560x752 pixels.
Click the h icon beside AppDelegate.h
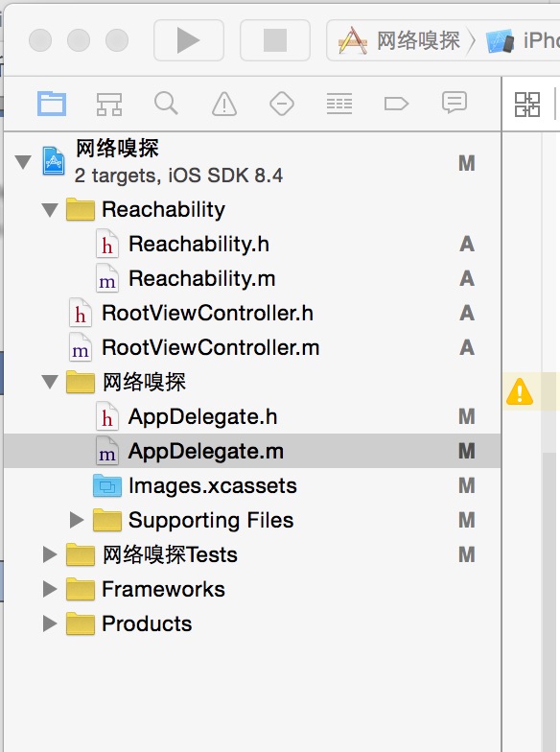[107, 416]
